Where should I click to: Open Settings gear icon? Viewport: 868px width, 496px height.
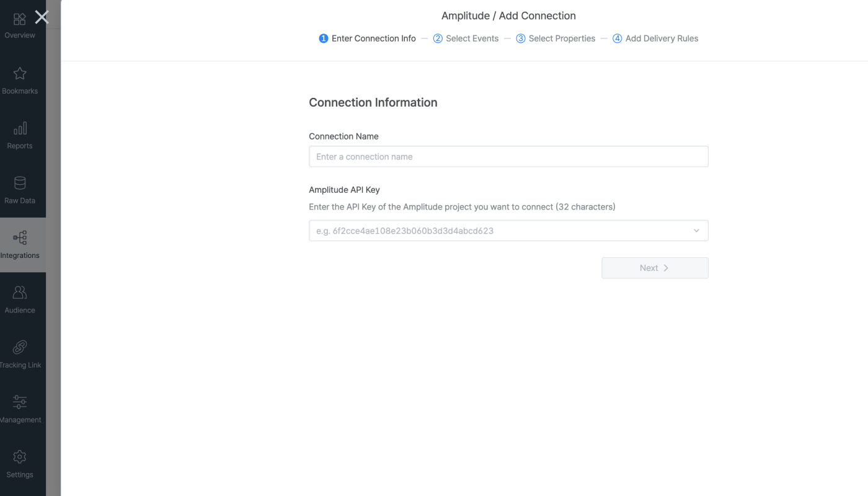point(20,457)
